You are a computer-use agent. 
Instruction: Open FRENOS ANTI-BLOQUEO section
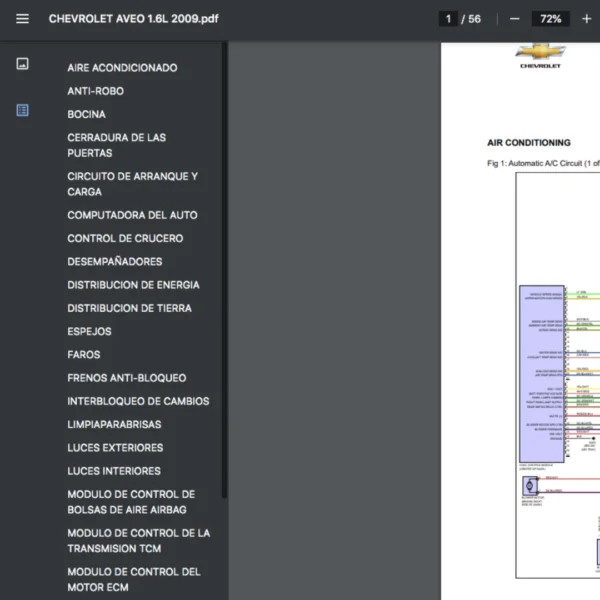[x=127, y=378]
